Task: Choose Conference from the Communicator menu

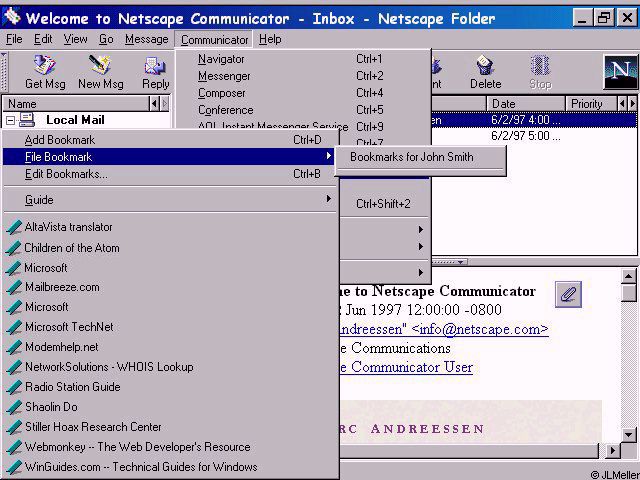Action: point(303,110)
